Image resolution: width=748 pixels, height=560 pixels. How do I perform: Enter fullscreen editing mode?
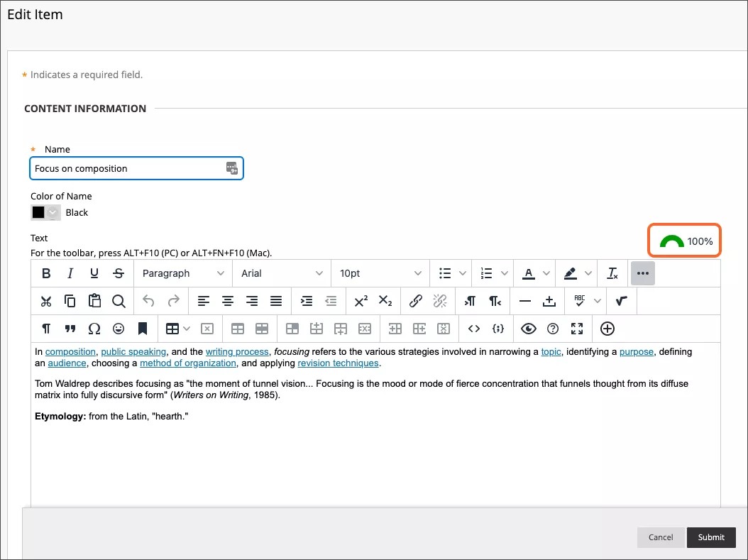[577, 329]
